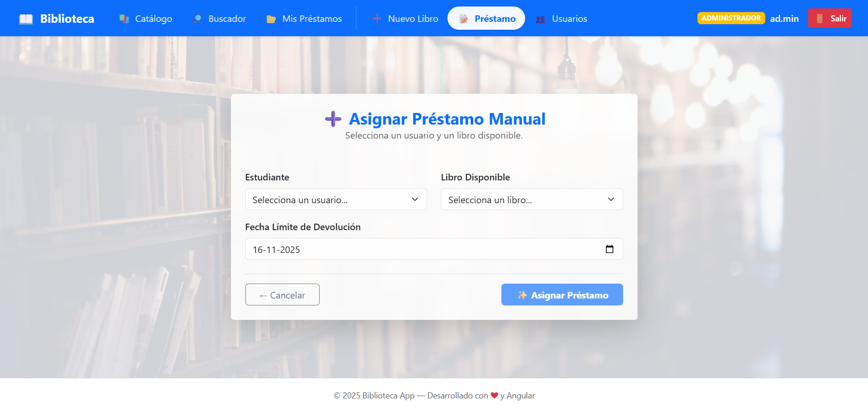Open the calendar picker icon in date field

610,249
